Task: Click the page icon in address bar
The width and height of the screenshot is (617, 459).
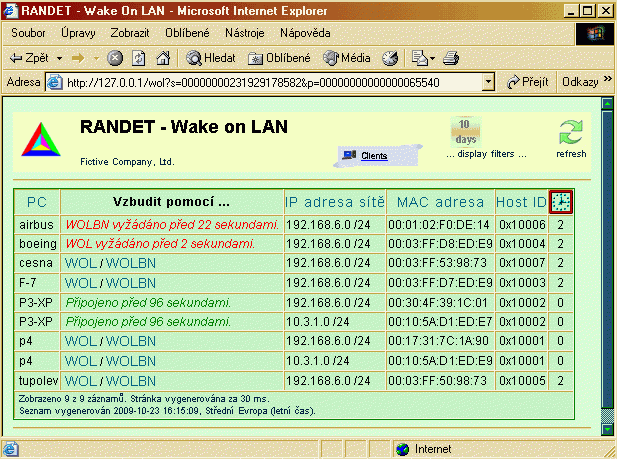Action: point(55,82)
